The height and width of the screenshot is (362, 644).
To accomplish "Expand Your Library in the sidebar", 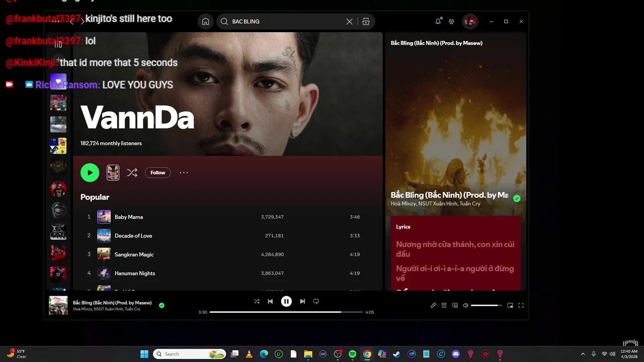I will [58, 44].
